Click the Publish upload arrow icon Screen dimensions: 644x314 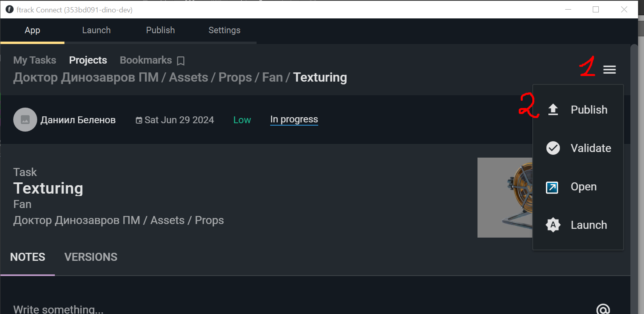click(553, 110)
